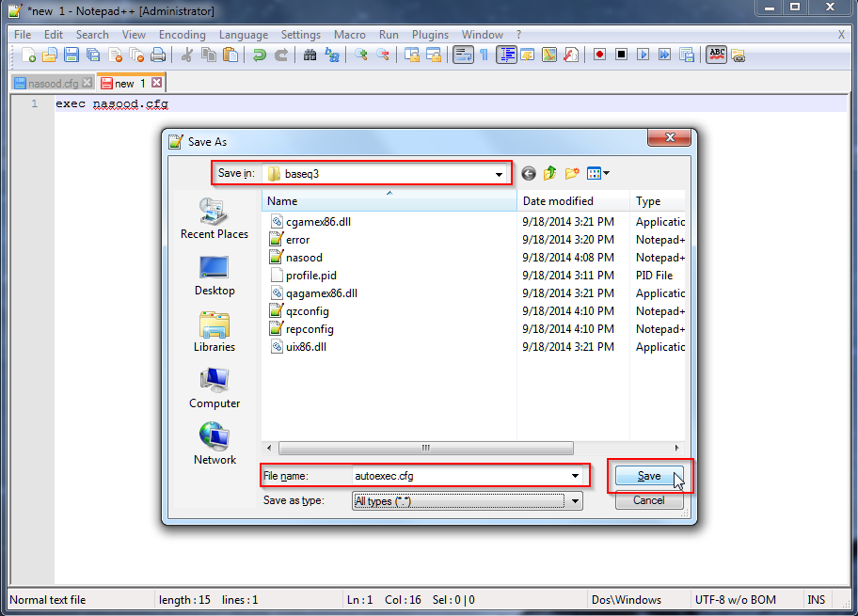The height and width of the screenshot is (616, 858).
Task: Expand the Save in folder dropdown
Action: (x=499, y=174)
